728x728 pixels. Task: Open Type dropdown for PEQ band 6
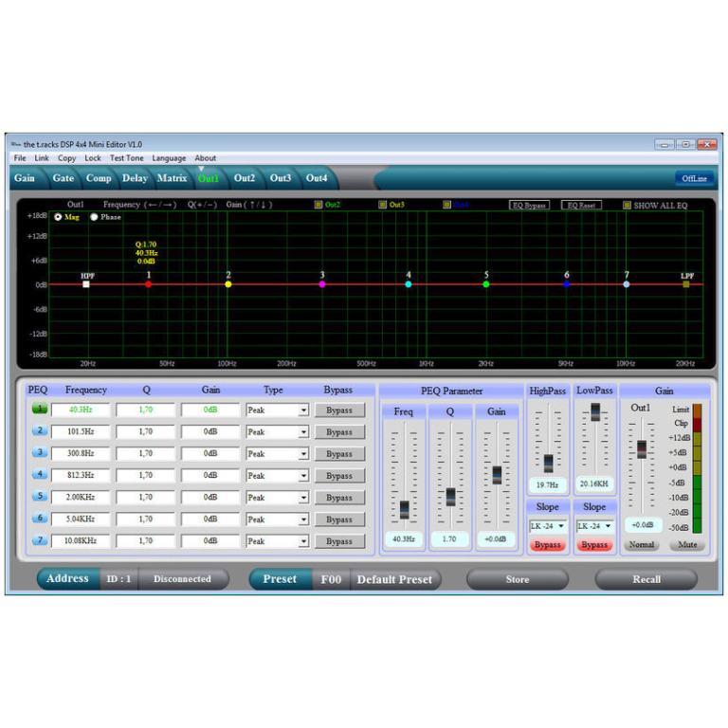click(303, 519)
